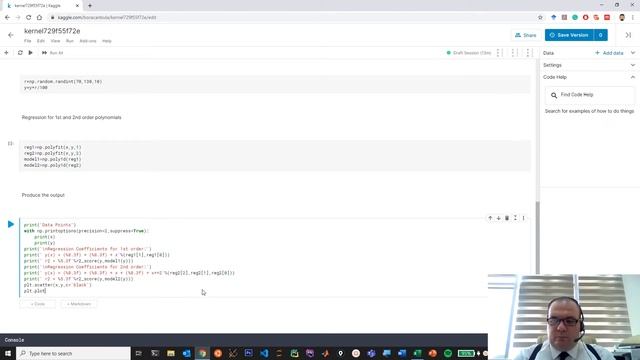This screenshot has height=360, width=640.
Task: Click Add data link
Action: (609, 53)
